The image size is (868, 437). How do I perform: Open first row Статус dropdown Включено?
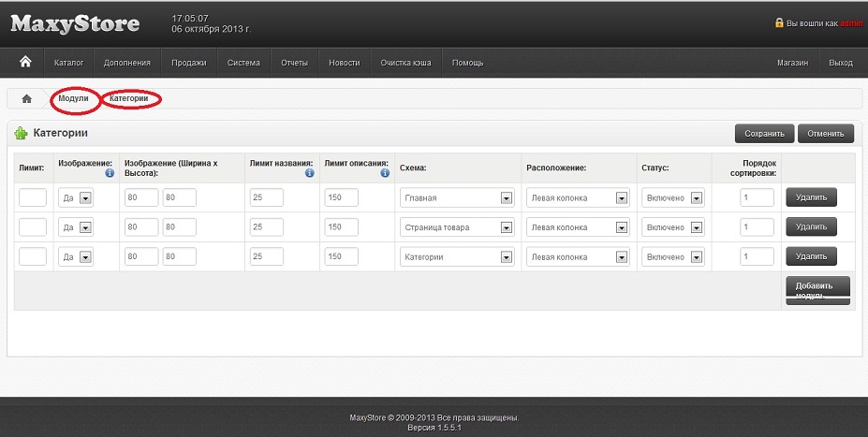[x=671, y=198]
